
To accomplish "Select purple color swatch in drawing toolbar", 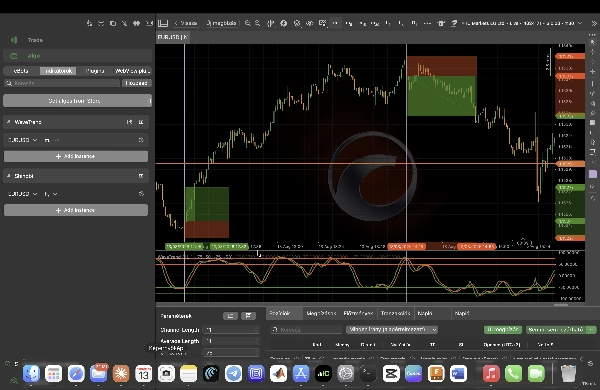I will click(x=592, y=174).
